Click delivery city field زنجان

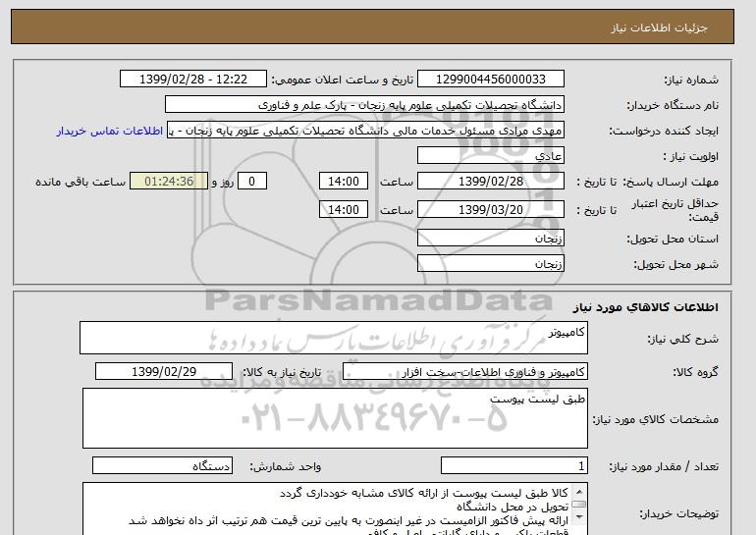click(490, 264)
